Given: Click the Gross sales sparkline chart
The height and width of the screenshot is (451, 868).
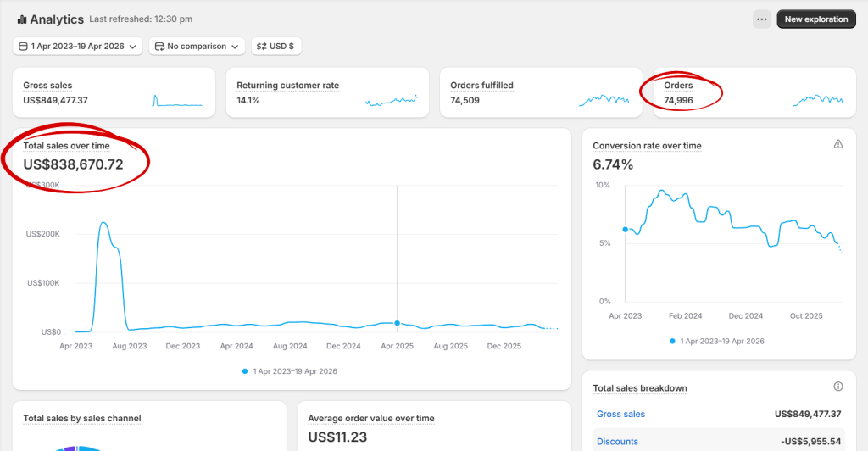Looking at the screenshot, I should (177, 101).
